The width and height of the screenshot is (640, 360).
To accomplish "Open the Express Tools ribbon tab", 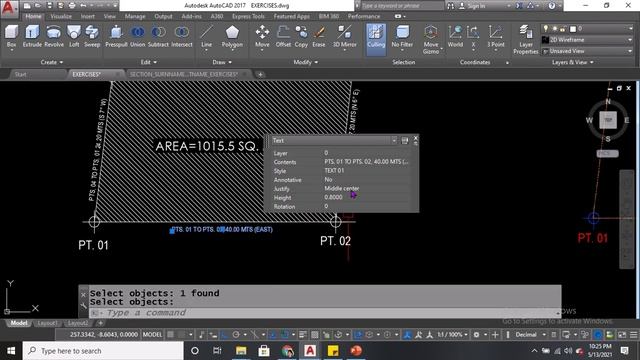I will tap(248, 16).
